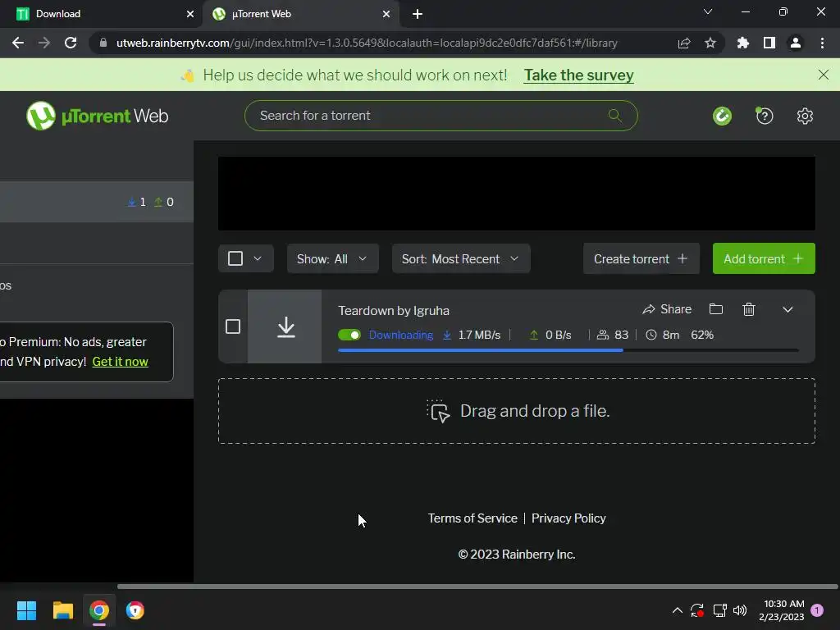
Task: Delete Teardown torrent with trash icon
Action: (749, 309)
